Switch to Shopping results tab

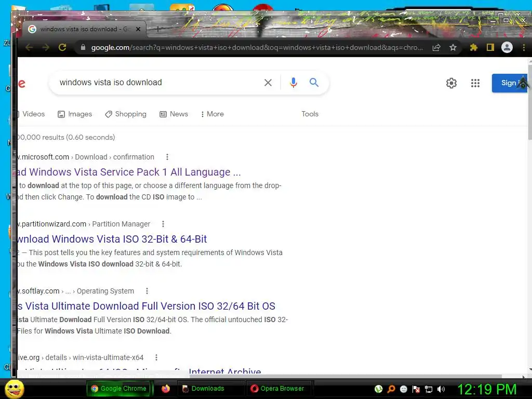click(126, 114)
